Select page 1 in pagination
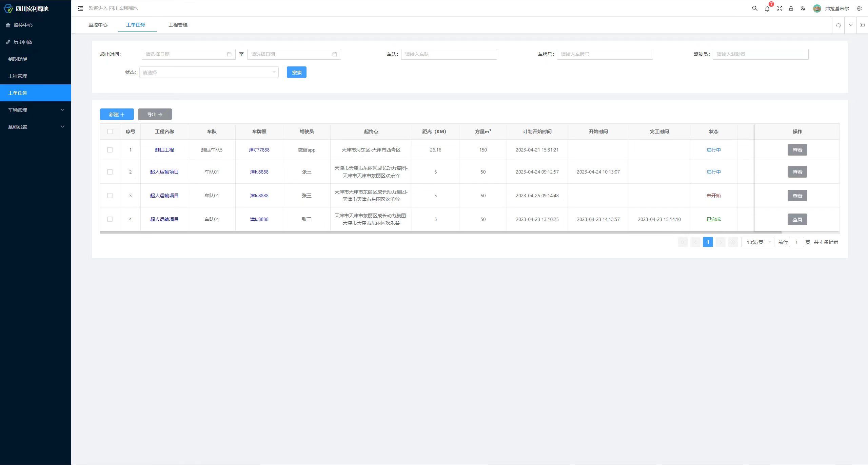 pyautogui.click(x=708, y=242)
